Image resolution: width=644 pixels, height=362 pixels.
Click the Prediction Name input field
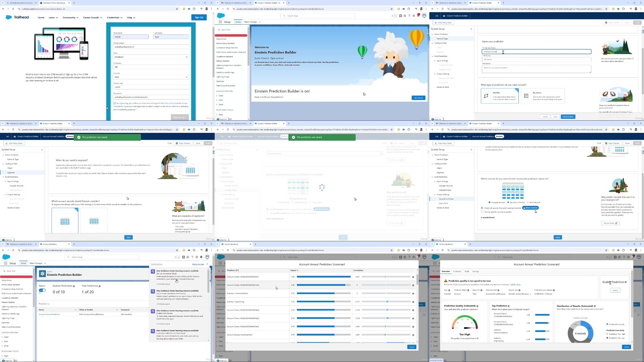[x=536, y=52]
